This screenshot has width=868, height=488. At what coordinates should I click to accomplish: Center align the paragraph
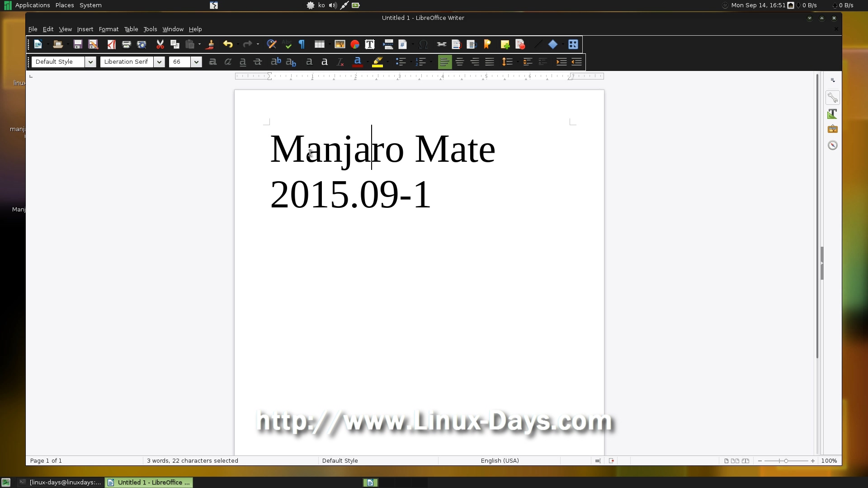460,62
